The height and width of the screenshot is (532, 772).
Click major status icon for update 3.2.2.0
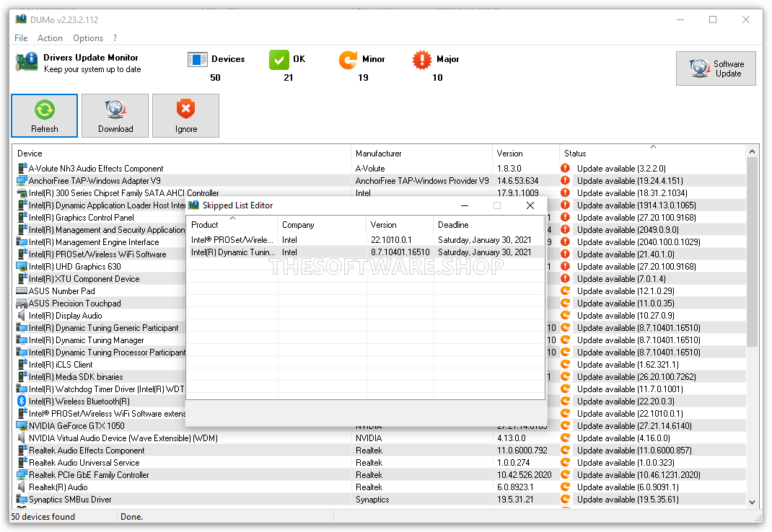point(565,168)
